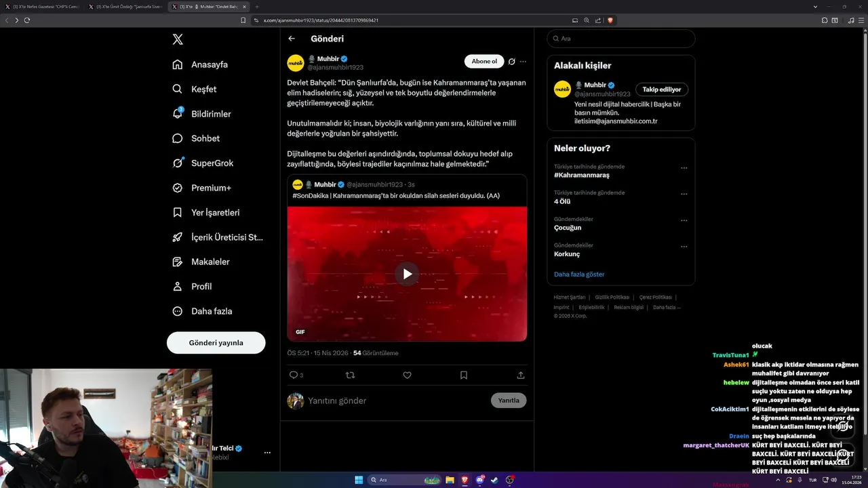868x488 pixels.
Task: Bookmark the post via bookmark icon
Action: click(x=464, y=375)
